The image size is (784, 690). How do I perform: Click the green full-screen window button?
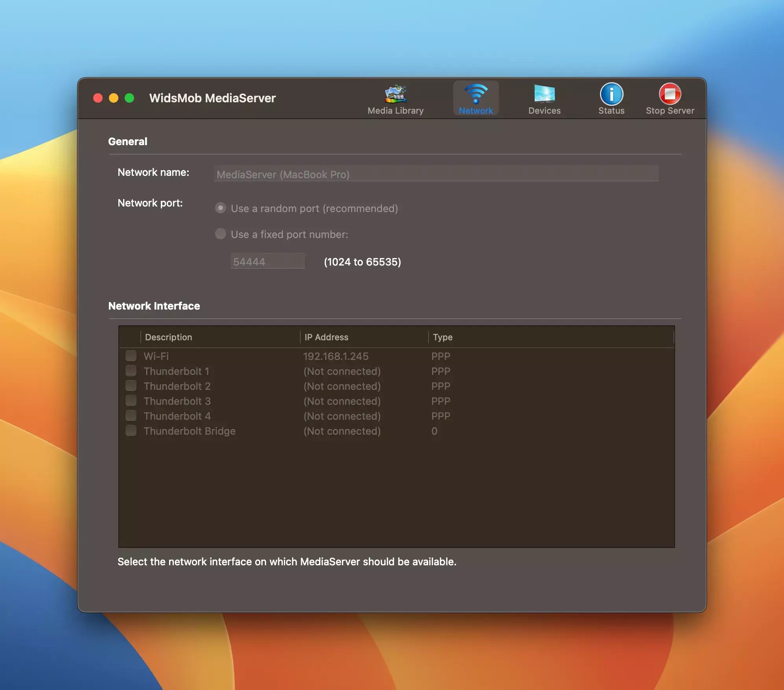(x=129, y=98)
